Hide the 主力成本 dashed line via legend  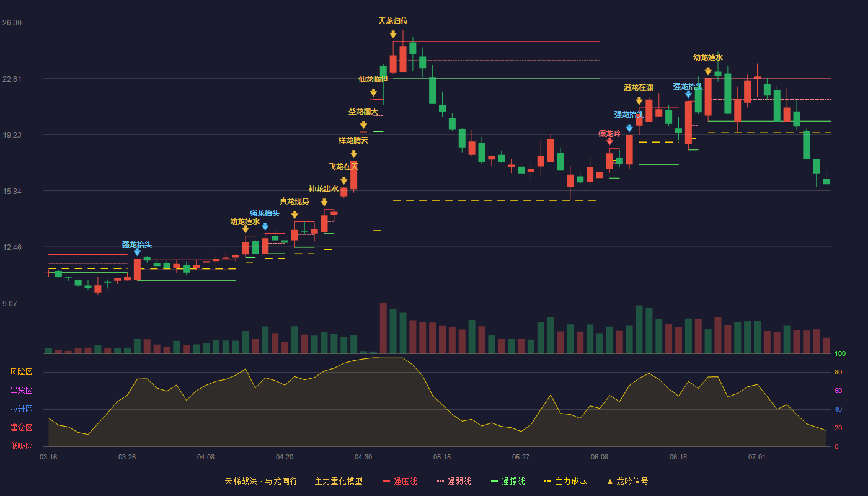[565, 481]
